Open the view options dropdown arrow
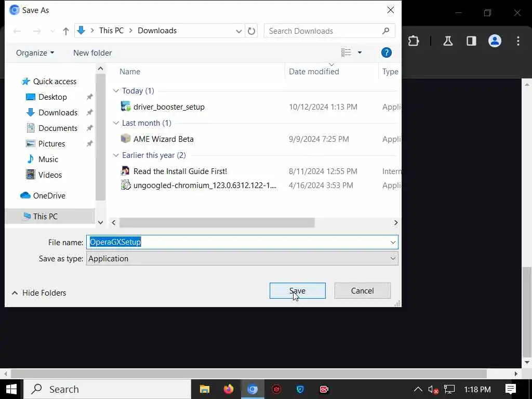The image size is (532, 399). (x=360, y=52)
